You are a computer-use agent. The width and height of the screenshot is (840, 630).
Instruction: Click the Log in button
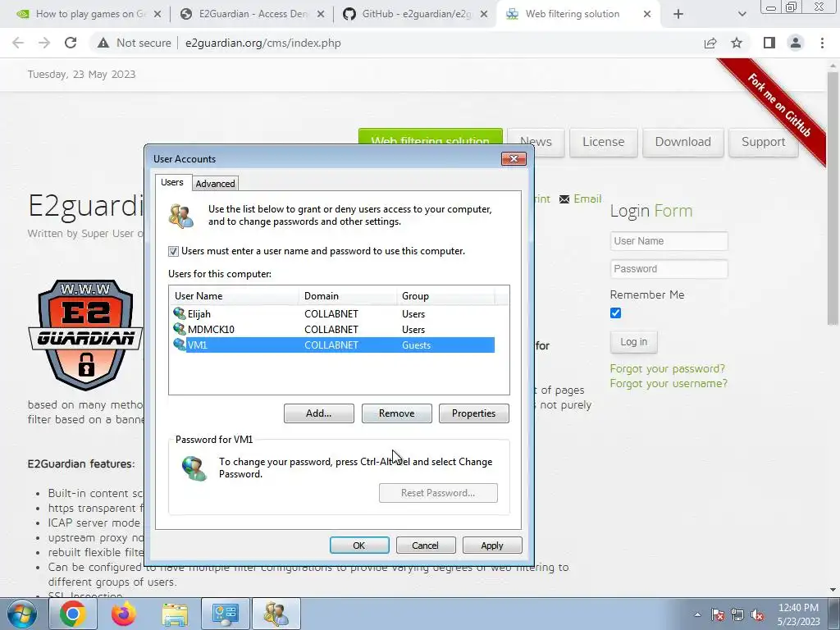tap(634, 342)
